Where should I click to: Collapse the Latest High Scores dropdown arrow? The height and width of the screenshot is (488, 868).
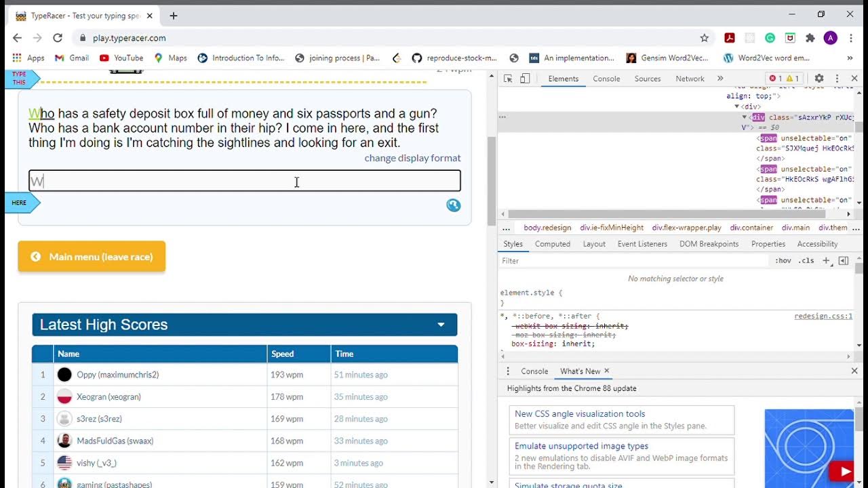441,325
